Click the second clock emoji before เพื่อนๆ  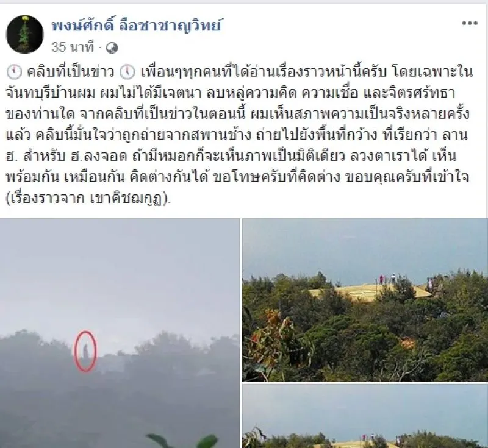click(x=127, y=72)
